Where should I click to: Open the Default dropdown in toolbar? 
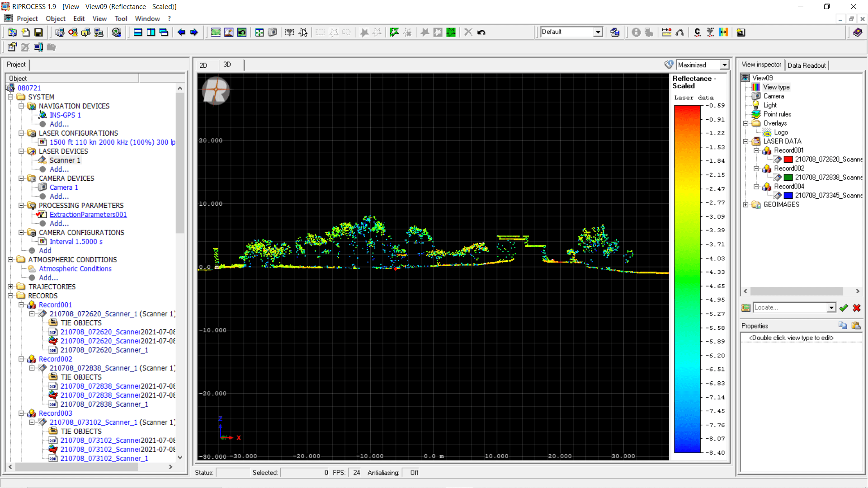[x=598, y=32]
